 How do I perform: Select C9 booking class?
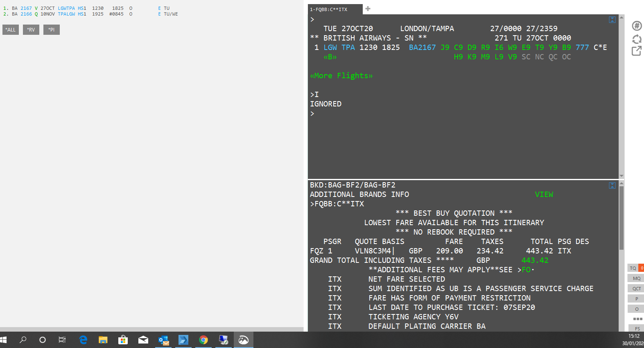pos(459,47)
